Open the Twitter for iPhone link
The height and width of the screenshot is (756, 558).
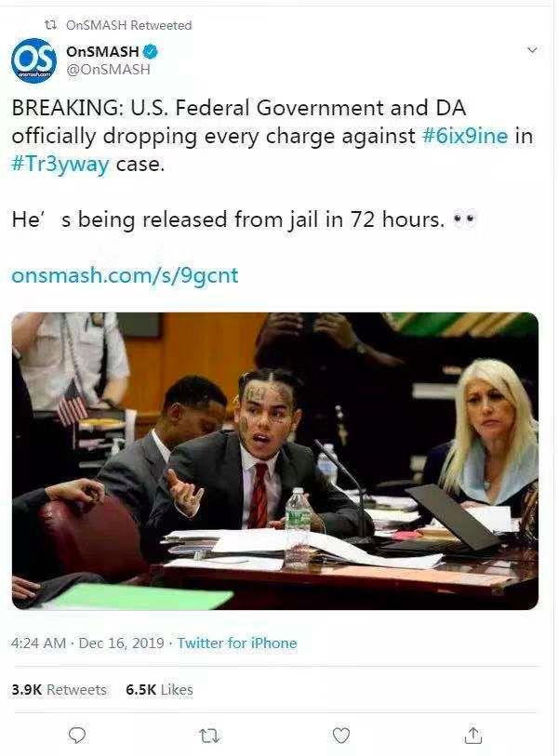tap(237, 643)
